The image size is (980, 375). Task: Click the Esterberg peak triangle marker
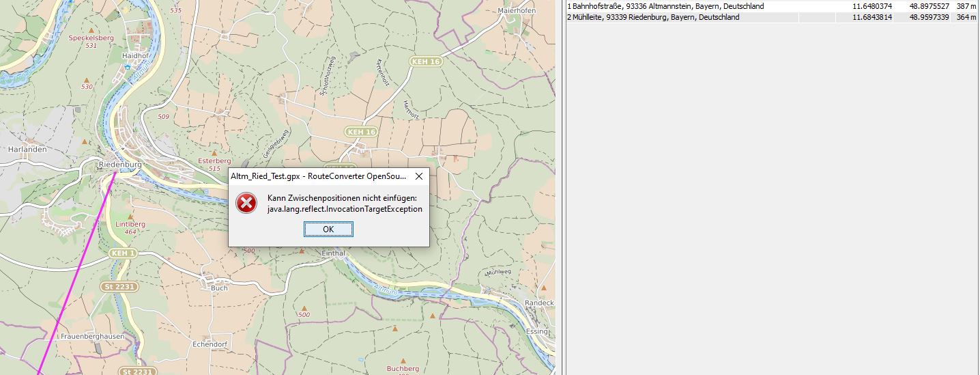[x=214, y=153]
